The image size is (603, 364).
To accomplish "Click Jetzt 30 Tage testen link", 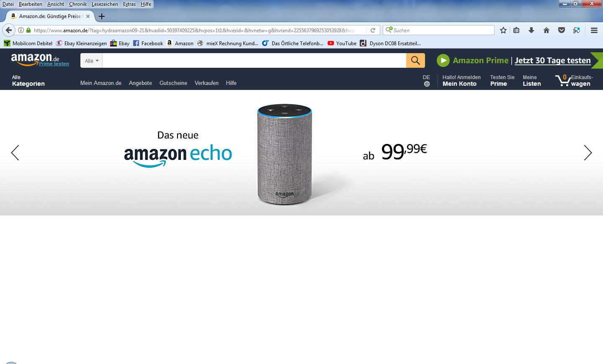I will pyautogui.click(x=553, y=61).
